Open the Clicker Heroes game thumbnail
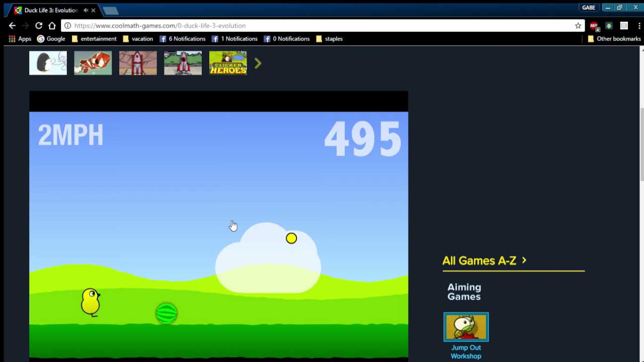The height and width of the screenshot is (362, 644). click(228, 63)
